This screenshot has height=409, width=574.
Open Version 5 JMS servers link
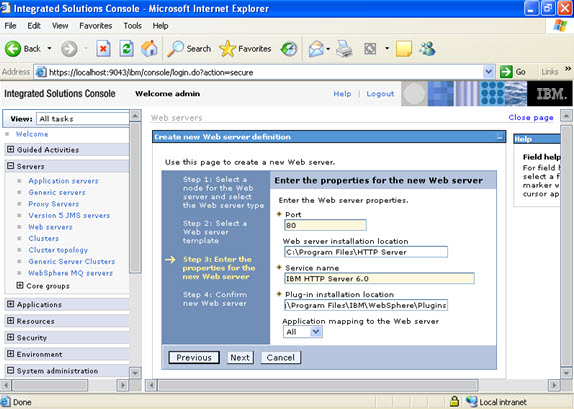tap(69, 215)
